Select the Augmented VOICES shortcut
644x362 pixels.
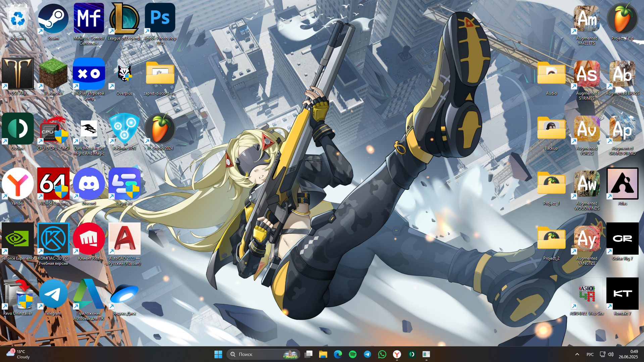[x=587, y=134]
